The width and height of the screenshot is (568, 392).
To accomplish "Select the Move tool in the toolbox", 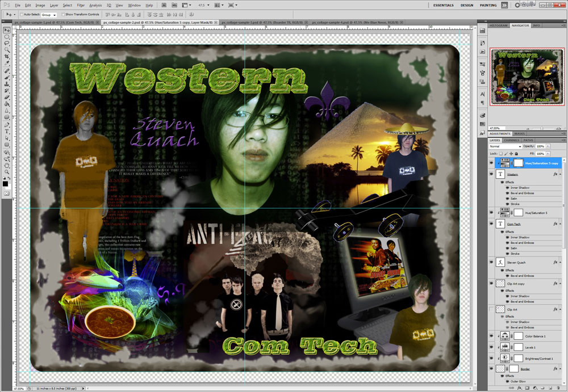I will (x=7, y=29).
